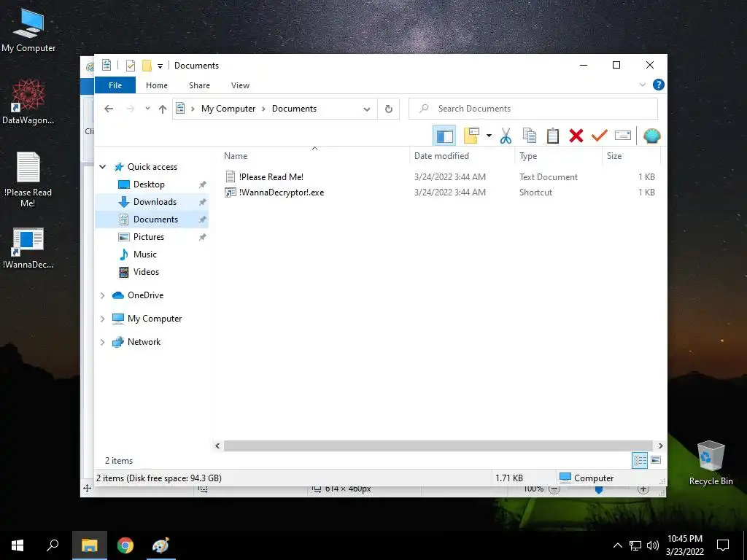Open the address bar history dropdown
The height and width of the screenshot is (560, 747).
pyautogui.click(x=367, y=109)
